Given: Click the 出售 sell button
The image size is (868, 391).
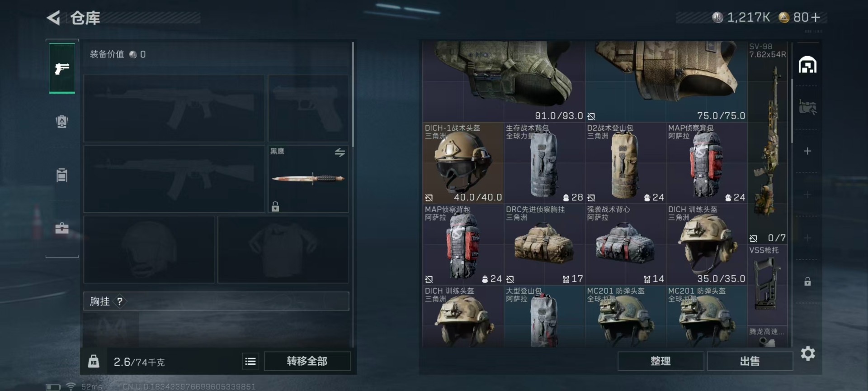Looking at the screenshot, I should point(750,361).
